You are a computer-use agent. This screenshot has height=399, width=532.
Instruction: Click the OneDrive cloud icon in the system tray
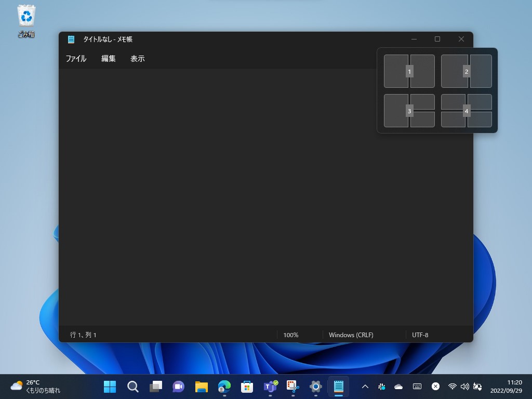tap(398, 387)
